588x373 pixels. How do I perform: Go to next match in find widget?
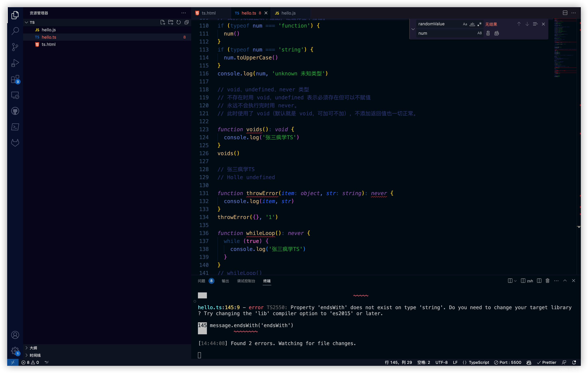[527, 24]
